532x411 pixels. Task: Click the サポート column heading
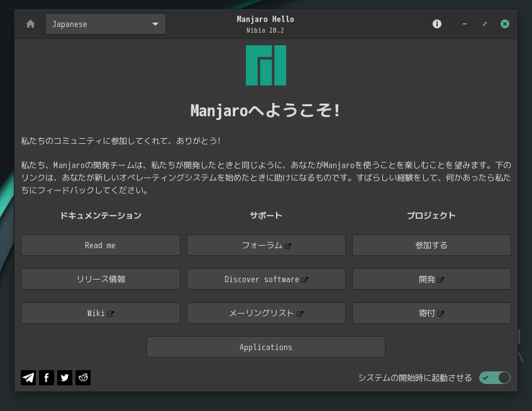pyautogui.click(x=266, y=216)
